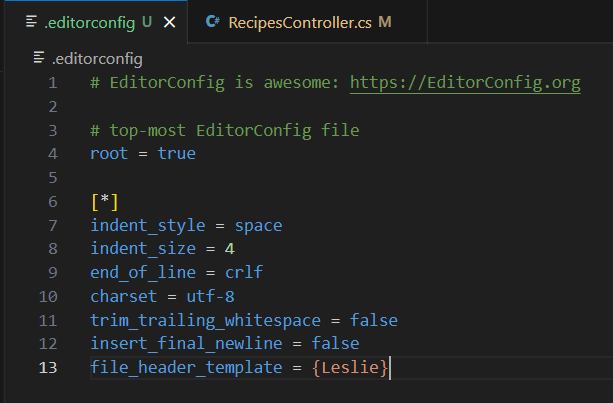This screenshot has height=403, width=613.
Task: Click the U untracked status badge
Action: click(146, 21)
